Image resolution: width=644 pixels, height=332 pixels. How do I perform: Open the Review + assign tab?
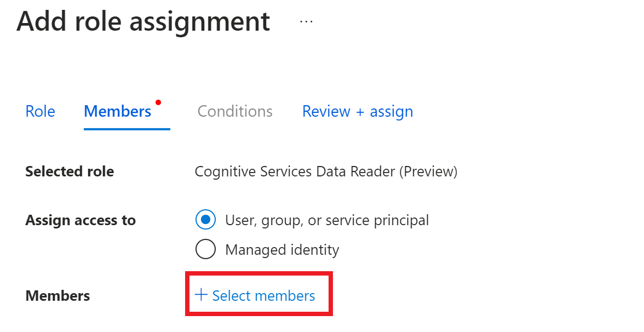pyautogui.click(x=358, y=111)
